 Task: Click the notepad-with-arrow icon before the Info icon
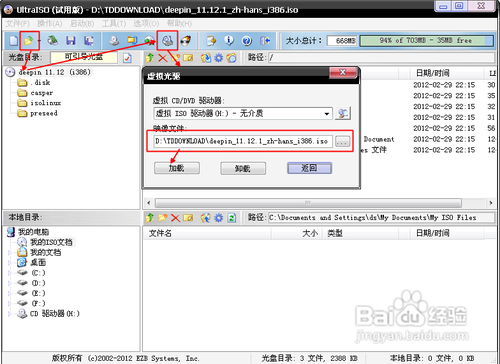tap(211, 41)
